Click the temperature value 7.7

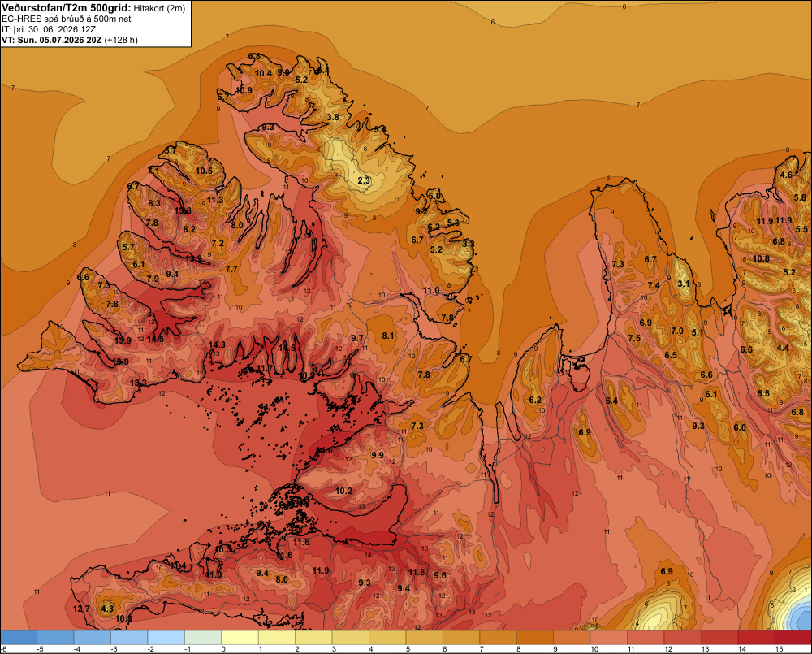click(231, 269)
